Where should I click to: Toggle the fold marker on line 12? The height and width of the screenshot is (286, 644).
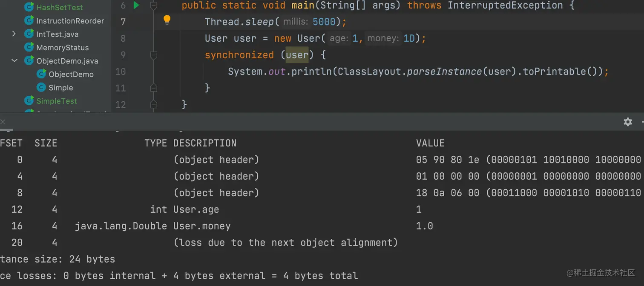(x=154, y=104)
